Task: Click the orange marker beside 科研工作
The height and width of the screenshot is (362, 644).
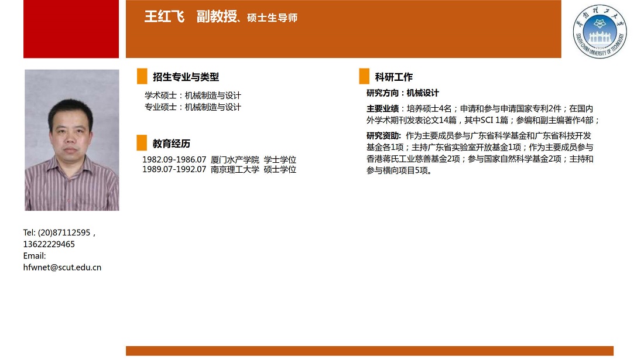Action: point(364,77)
